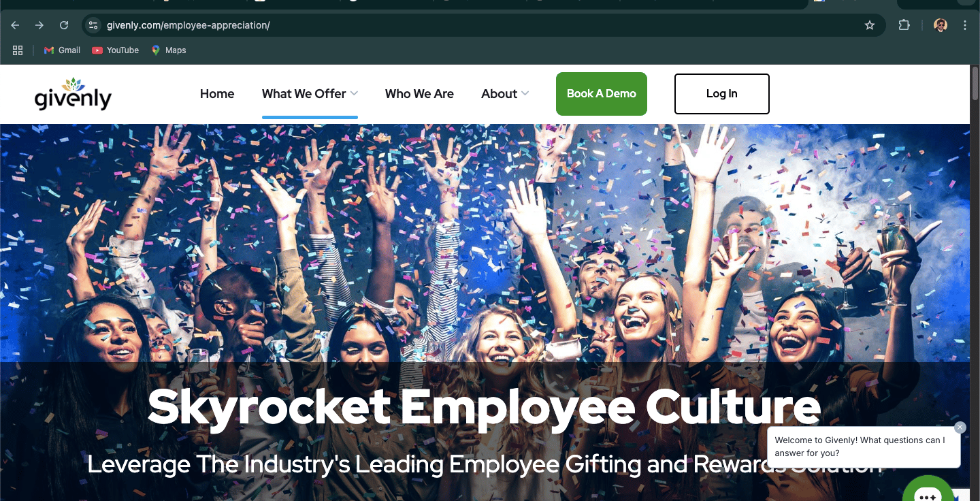Reload the page with refresh icon
The image size is (980, 501).
point(64,25)
